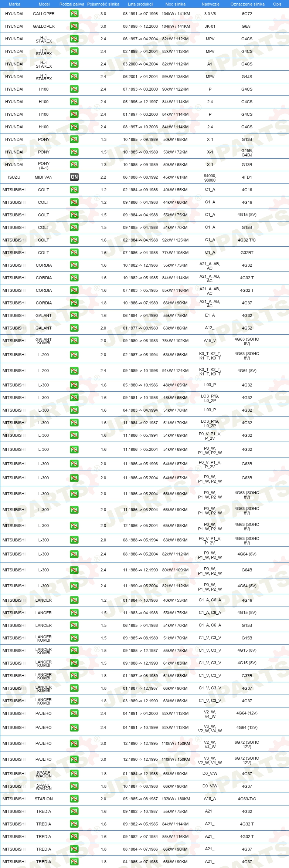
Task: Click petrol icon in PAJERO 04.1991 -> 04.2000 row
Action: (x=74, y=713)
